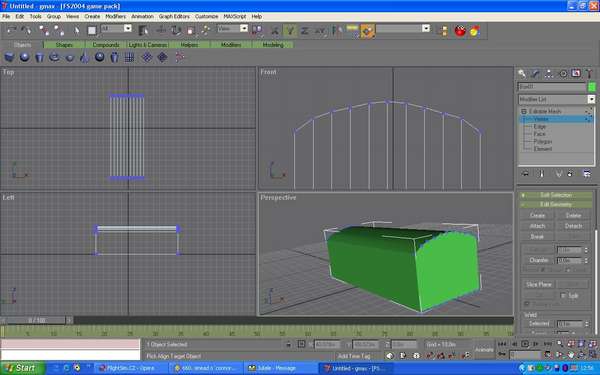Click the Chamfer button
Screen dimensions: 600x375
coord(538,260)
